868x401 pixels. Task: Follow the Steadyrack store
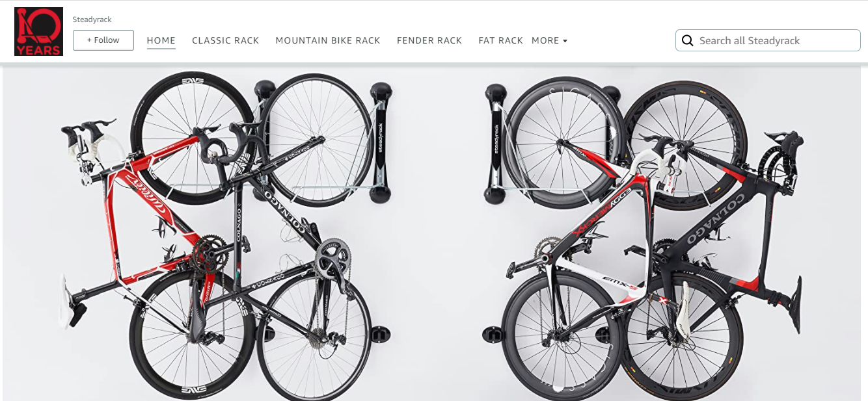coord(103,40)
